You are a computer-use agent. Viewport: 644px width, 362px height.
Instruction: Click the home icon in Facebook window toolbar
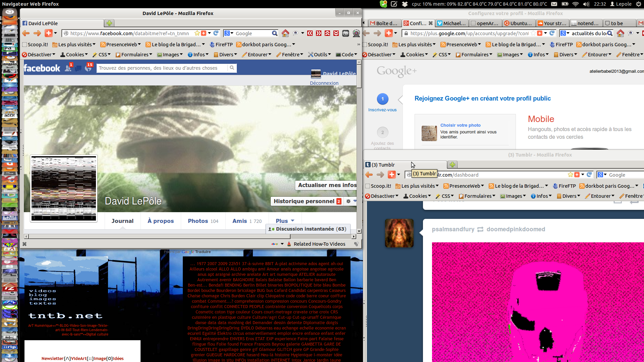(285, 33)
